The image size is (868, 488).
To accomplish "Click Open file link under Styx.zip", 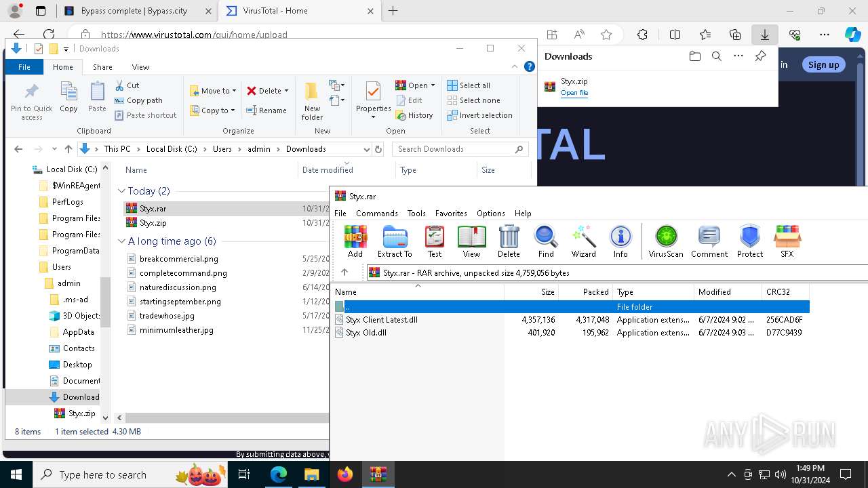I will click(574, 93).
